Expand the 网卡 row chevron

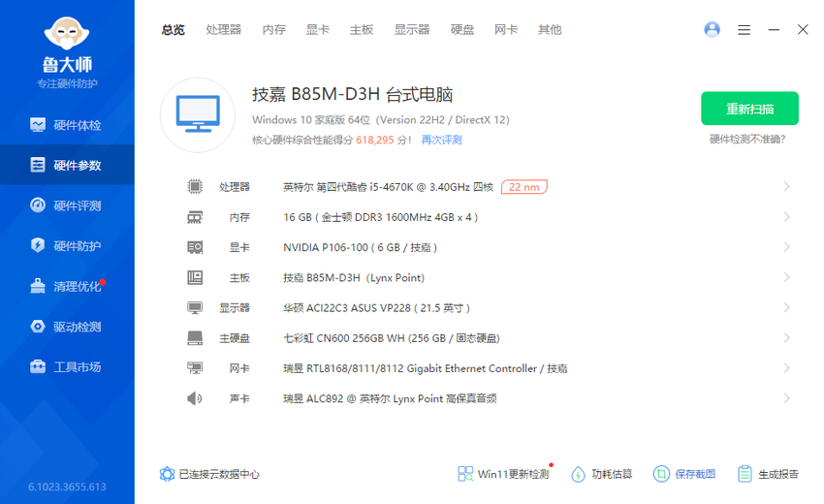coord(787,368)
